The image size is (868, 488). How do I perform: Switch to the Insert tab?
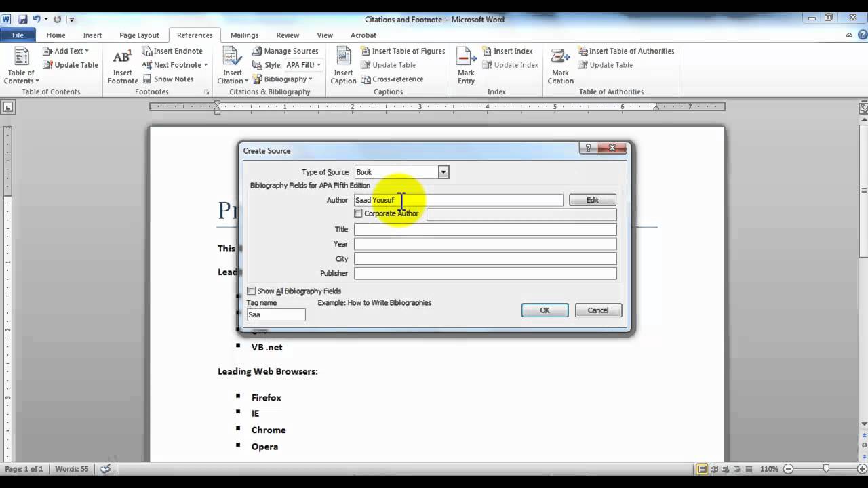click(x=92, y=35)
